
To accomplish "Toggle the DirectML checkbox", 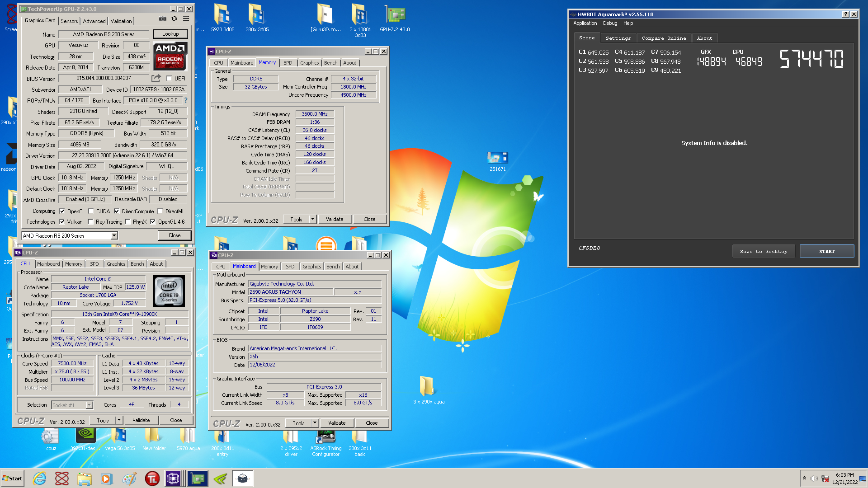I will 160,211.
